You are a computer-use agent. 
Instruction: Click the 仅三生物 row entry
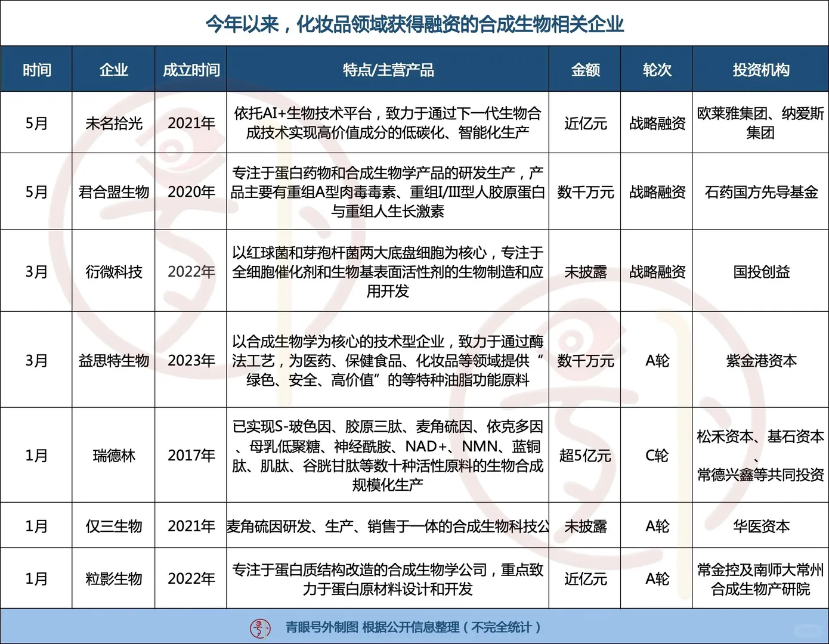(x=113, y=525)
